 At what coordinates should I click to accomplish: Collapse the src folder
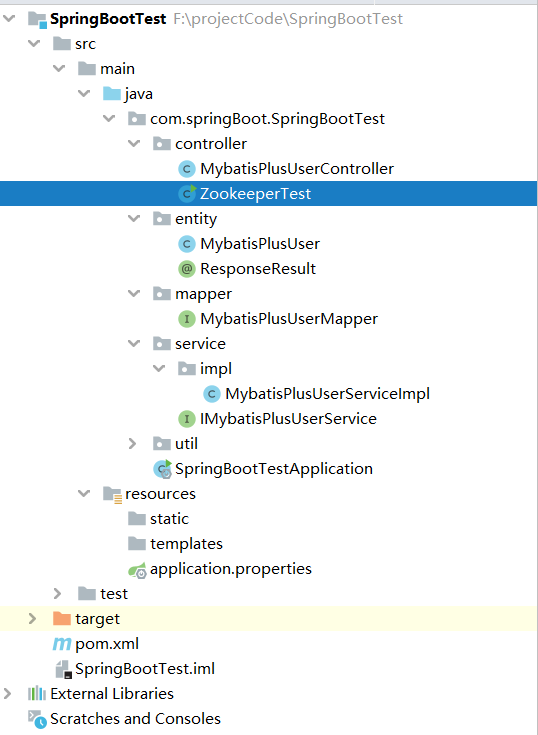click(34, 44)
